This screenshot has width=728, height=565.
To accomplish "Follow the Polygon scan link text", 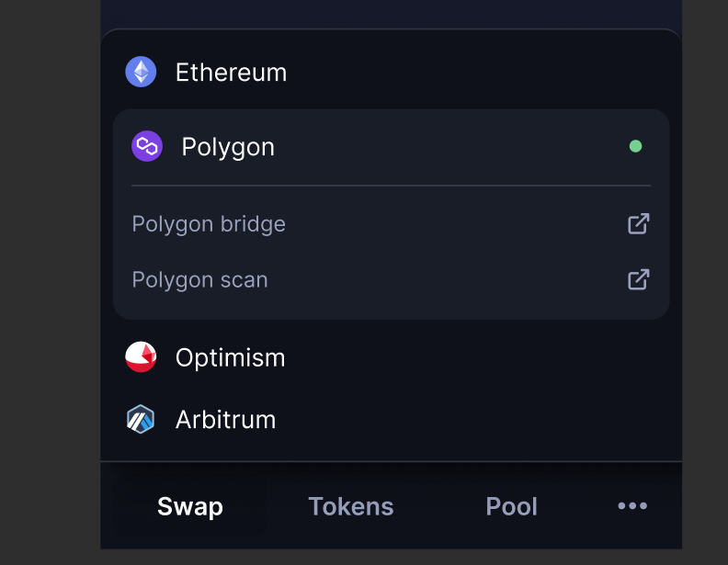I will (199, 279).
